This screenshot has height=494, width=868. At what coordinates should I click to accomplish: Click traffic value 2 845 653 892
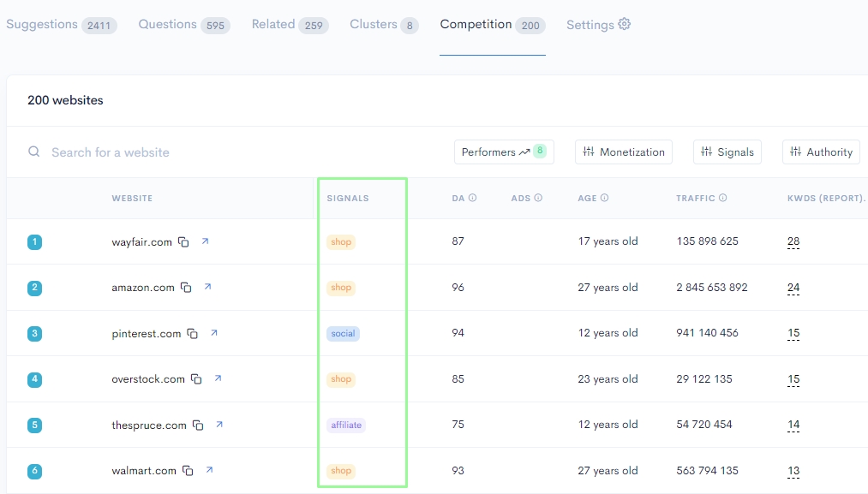712,287
